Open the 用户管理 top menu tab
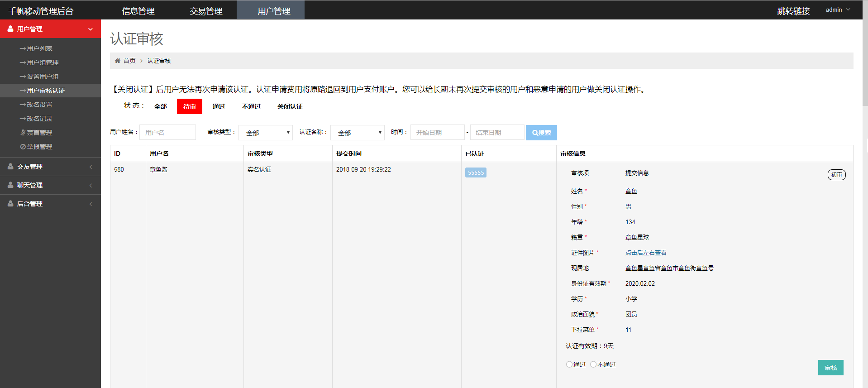 click(271, 10)
